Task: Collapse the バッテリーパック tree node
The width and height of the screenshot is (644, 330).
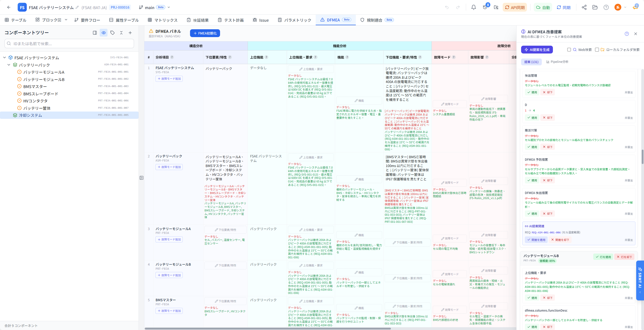Action: (9, 65)
